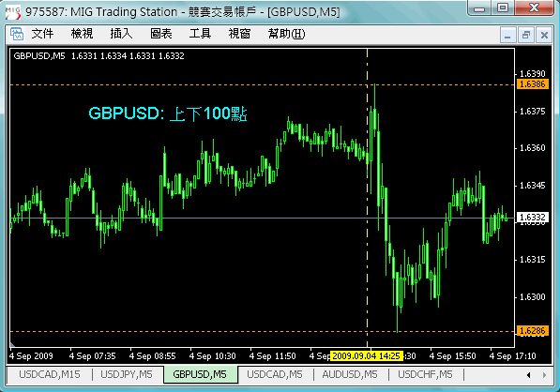Image resolution: width=560 pixels, height=392 pixels.
Task: Click the 1.6360 price scale value
Action: click(x=533, y=148)
